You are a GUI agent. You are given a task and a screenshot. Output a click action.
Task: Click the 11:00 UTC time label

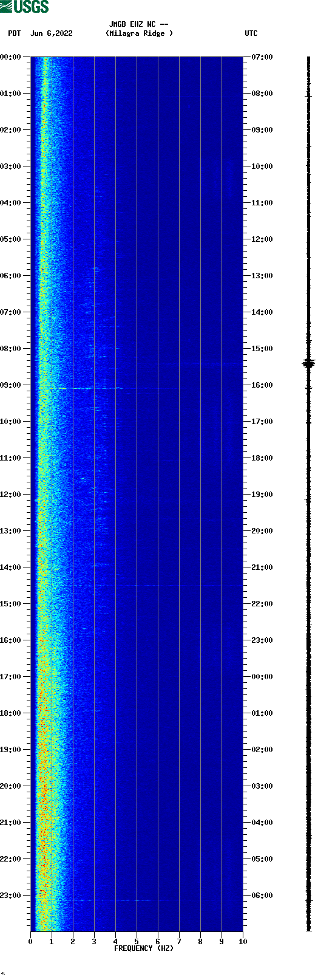pyautogui.click(x=262, y=203)
